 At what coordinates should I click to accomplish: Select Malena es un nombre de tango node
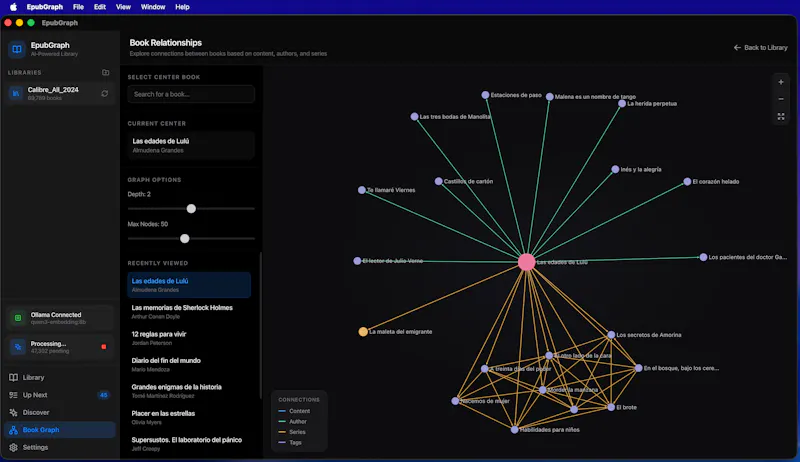point(549,96)
